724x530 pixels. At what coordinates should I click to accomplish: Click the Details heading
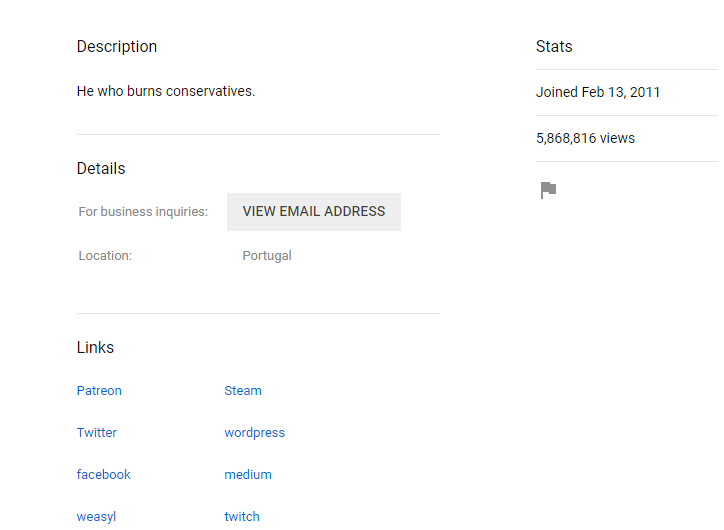click(x=101, y=169)
